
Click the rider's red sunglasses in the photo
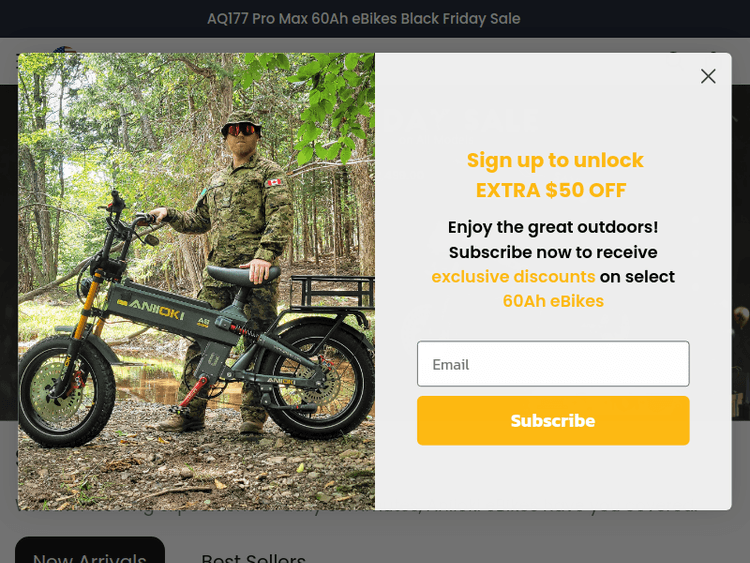[238, 129]
